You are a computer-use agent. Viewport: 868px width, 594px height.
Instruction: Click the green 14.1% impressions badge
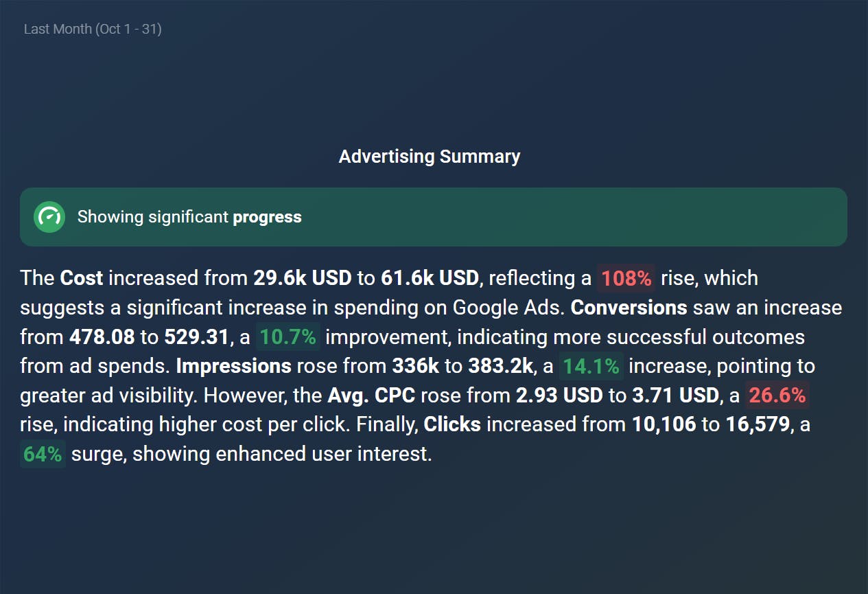click(591, 366)
